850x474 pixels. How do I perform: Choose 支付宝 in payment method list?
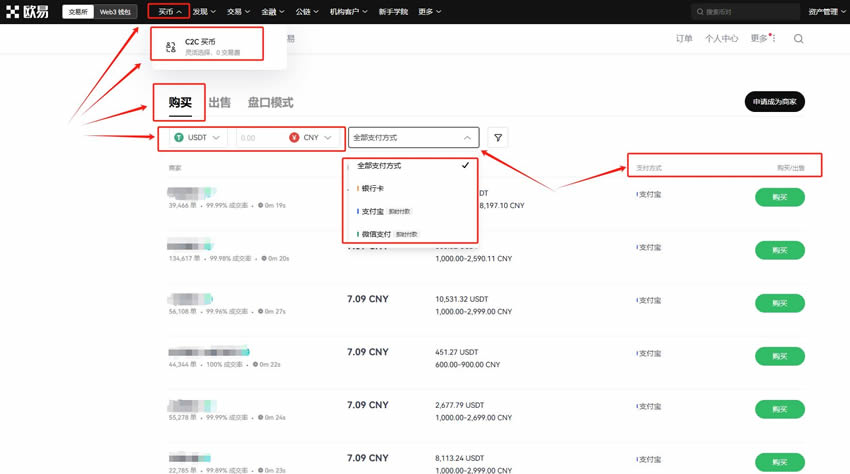point(373,211)
